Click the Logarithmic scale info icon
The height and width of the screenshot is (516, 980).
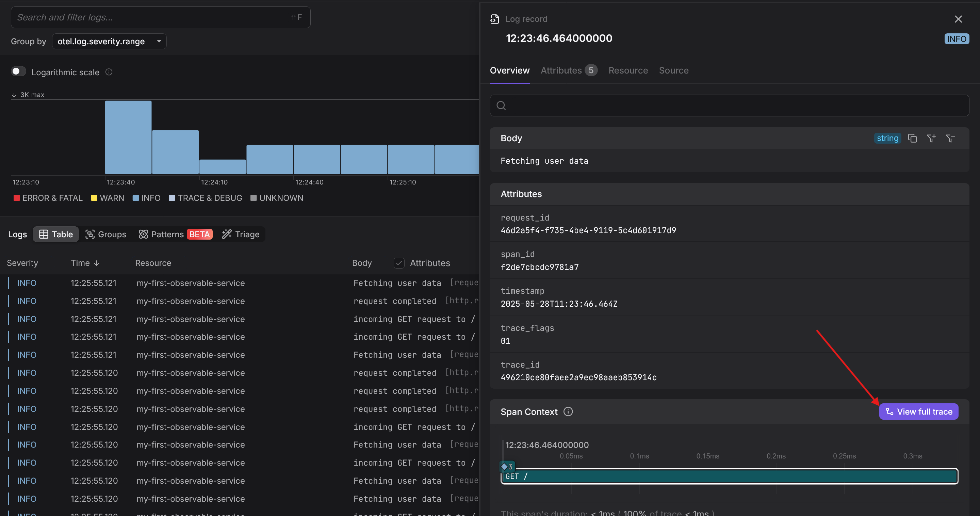[x=109, y=72]
